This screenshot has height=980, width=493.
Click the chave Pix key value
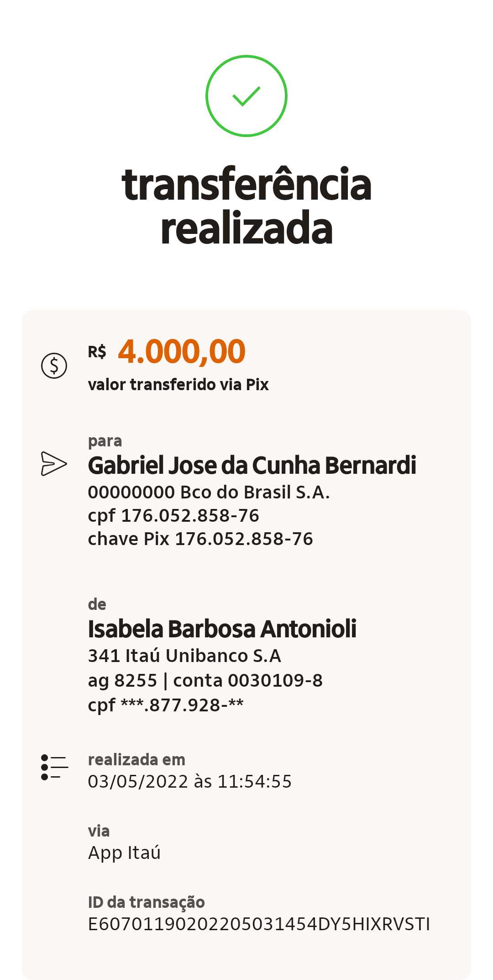click(x=244, y=539)
